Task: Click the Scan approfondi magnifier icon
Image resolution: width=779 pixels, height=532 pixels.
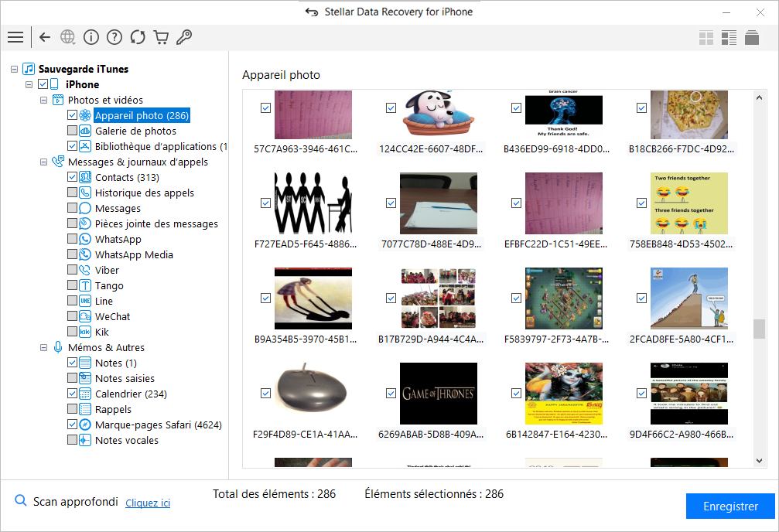Action: tap(20, 500)
